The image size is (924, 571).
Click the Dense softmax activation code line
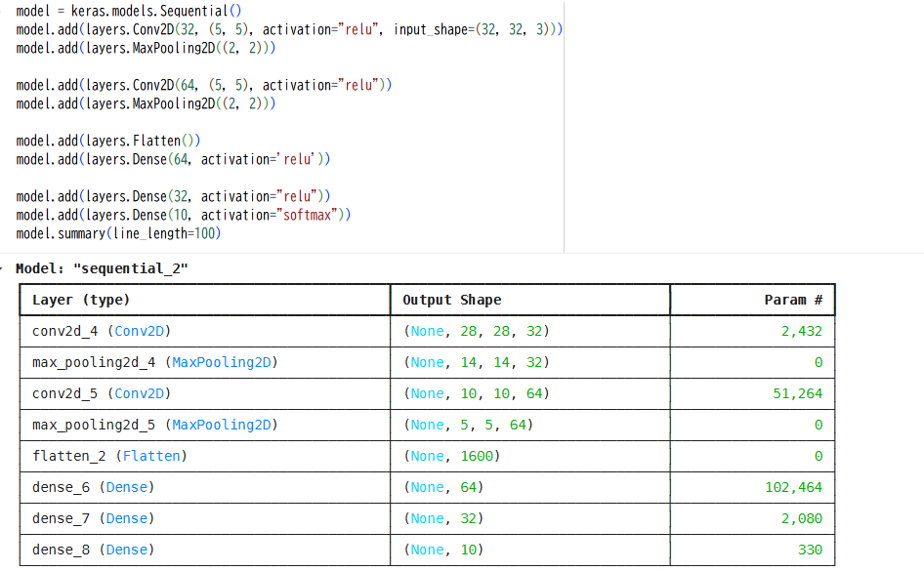click(x=183, y=215)
